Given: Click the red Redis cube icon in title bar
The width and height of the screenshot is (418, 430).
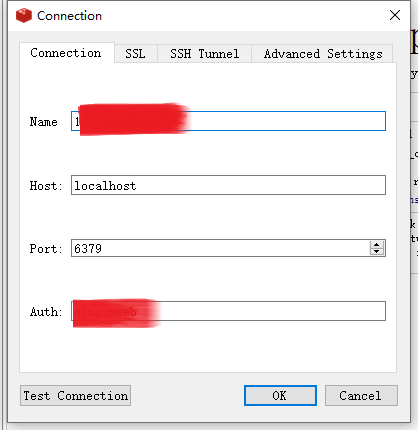Looking at the screenshot, I should click(x=24, y=16).
